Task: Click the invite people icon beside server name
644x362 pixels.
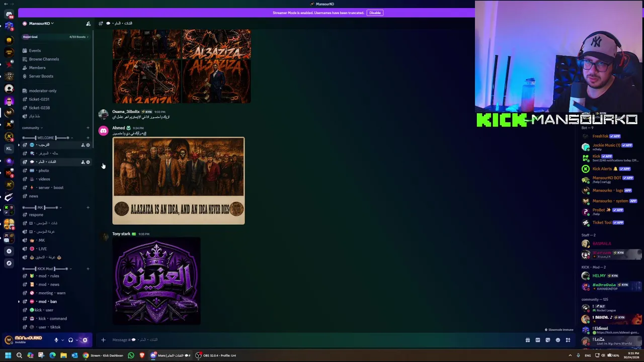Action: [88, 24]
